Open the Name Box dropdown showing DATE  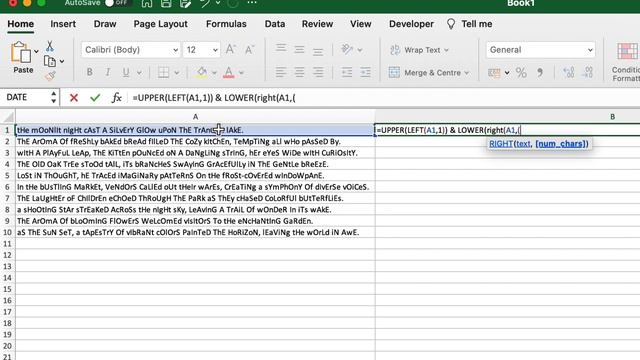click(x=53, y=98)
